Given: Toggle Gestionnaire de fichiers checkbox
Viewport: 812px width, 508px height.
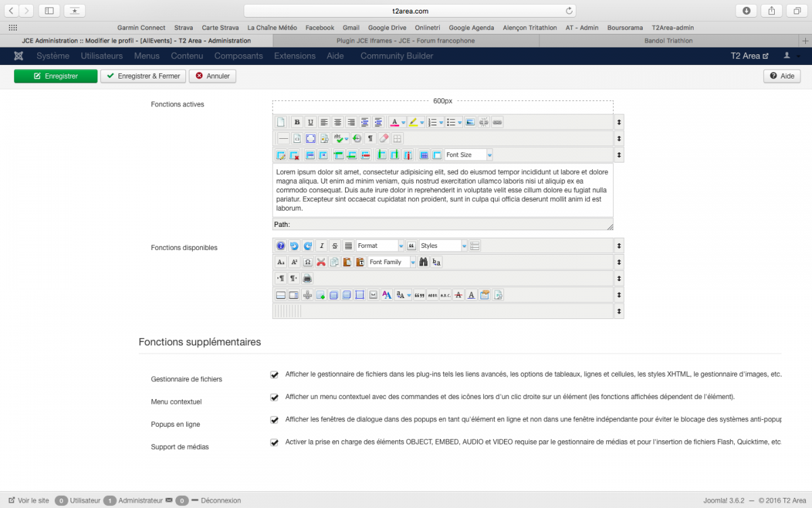Looking at the screenshot, I should [274, 375].
